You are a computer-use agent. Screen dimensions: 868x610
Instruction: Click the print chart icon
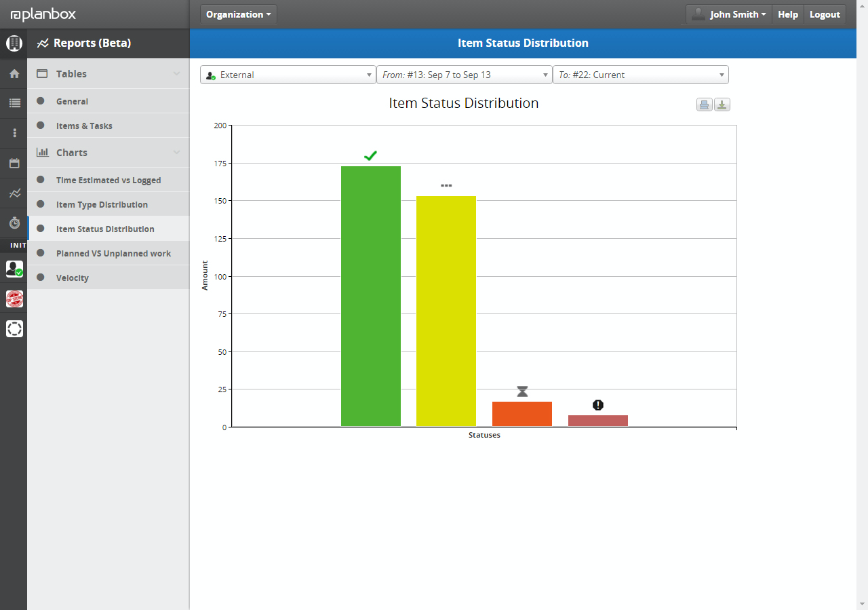pos(705,104)
